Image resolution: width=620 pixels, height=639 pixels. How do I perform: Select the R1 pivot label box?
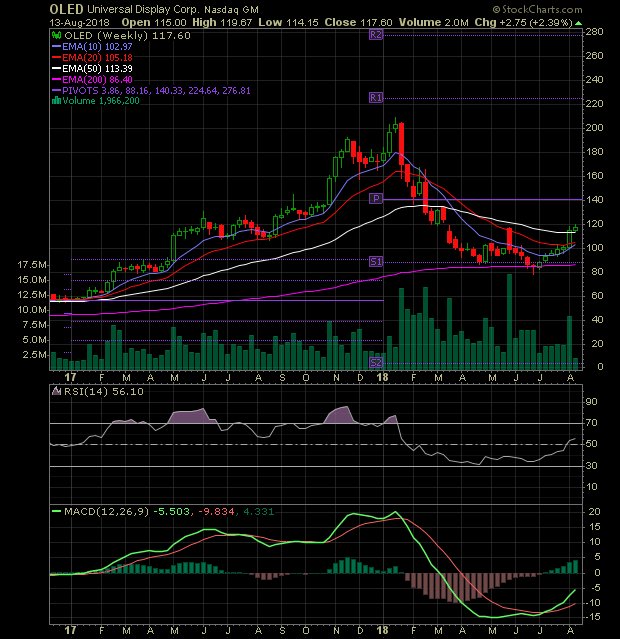pyautogui.click(x=376, y=98)
